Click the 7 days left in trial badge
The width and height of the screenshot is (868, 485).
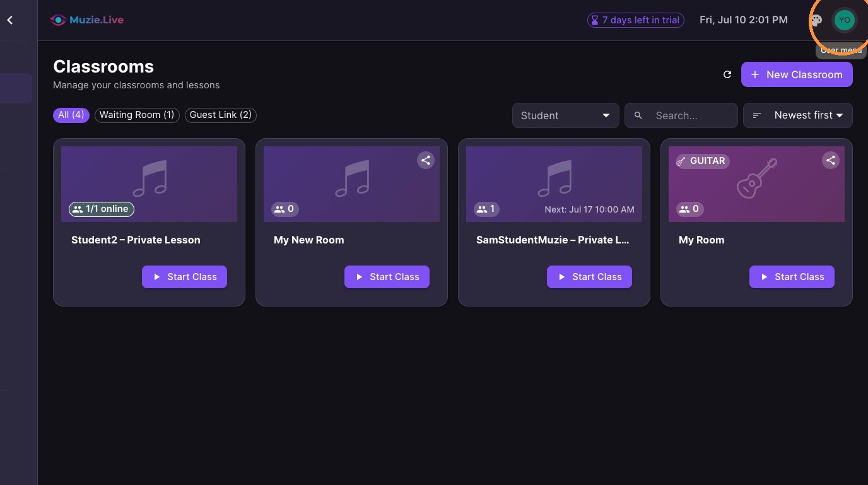pyautogui.click(x=636, y=20)
